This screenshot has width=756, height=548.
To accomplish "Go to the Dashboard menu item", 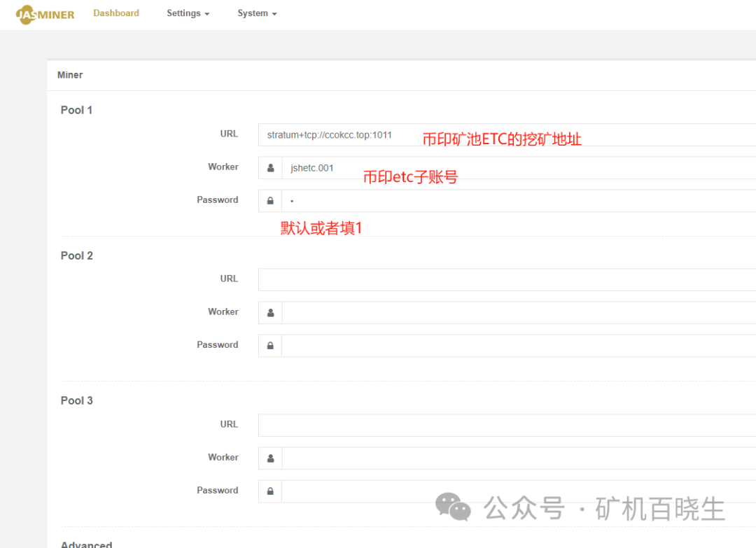I will (x=115, y=12).
